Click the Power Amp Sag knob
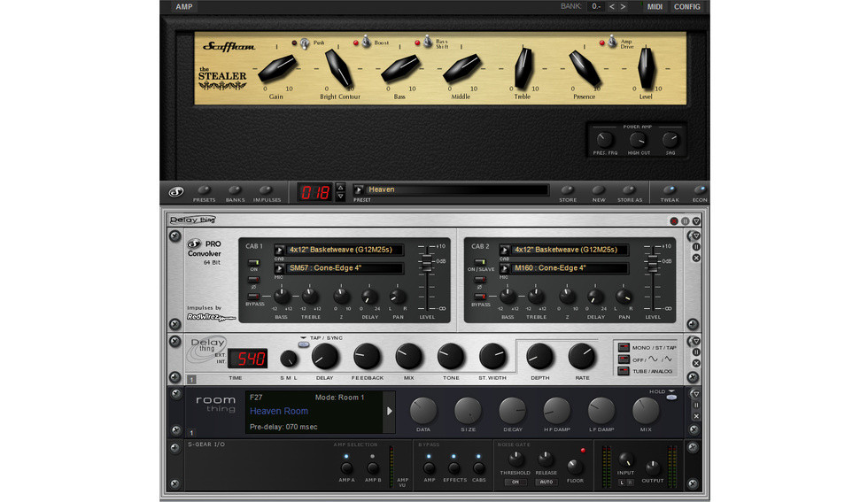868x502 pixels. coord(670,140)
